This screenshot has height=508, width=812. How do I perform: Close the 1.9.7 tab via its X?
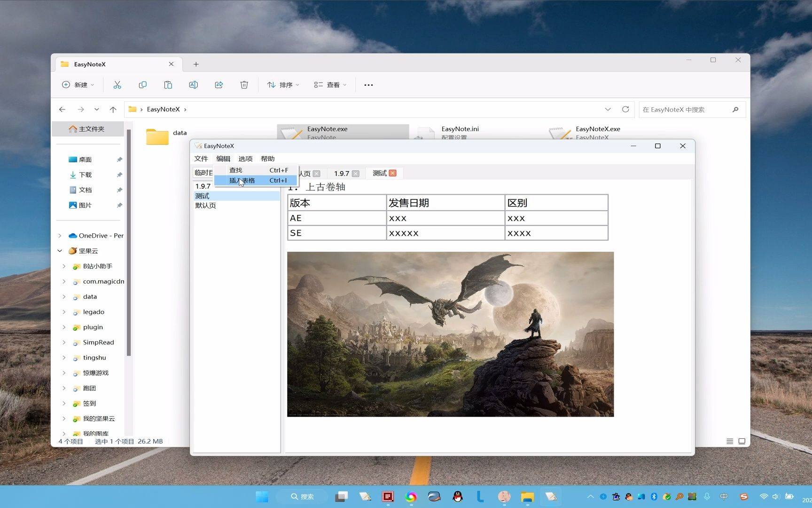[356, 174]
